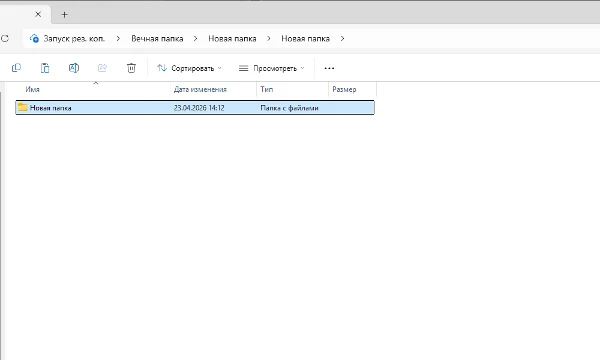Screen dimensions: 600x360
Task: Expand chevron after Вечная папка
Action: 196,38
